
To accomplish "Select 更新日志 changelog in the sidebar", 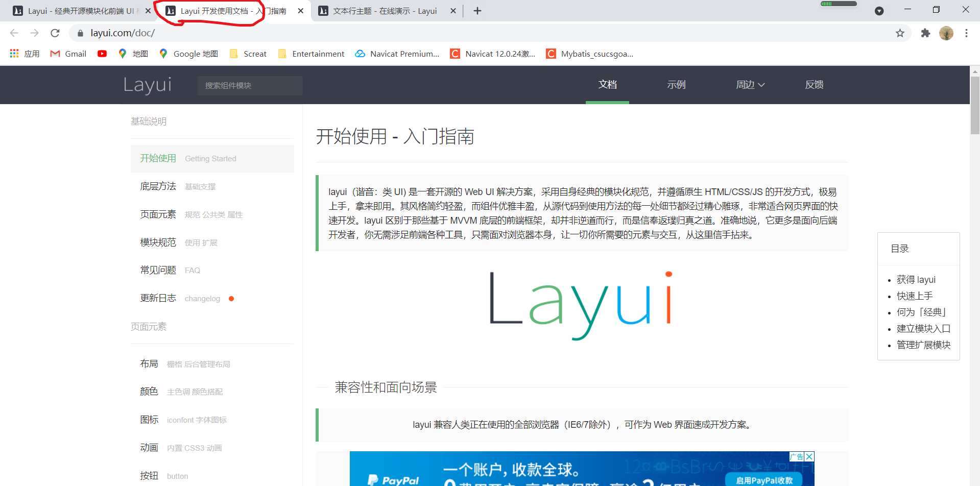I will [158, 298].
